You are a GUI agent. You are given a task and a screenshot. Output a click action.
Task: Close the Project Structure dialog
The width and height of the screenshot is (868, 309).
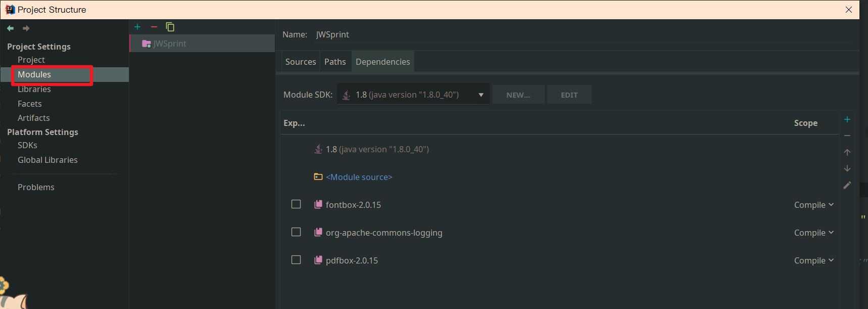tap(849, 10)
